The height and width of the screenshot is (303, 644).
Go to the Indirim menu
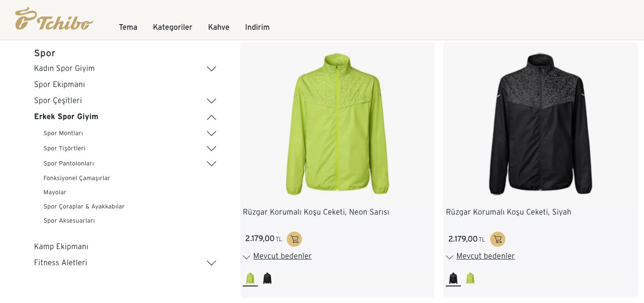pos(257,27)
